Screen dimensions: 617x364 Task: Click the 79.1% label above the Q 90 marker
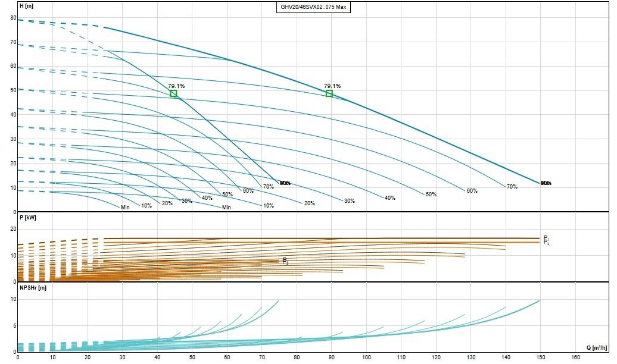pyautogui.click(x=332, y=86)
